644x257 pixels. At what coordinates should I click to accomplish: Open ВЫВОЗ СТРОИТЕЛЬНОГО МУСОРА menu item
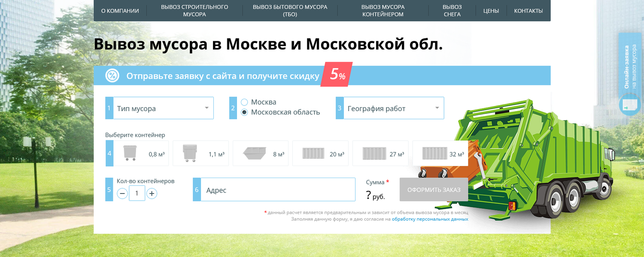(194, 11)
